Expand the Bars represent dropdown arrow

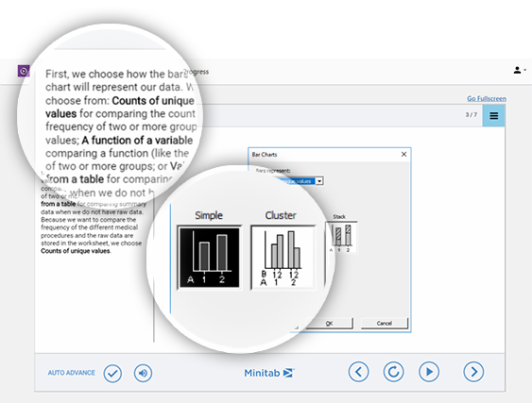point(319,181)
